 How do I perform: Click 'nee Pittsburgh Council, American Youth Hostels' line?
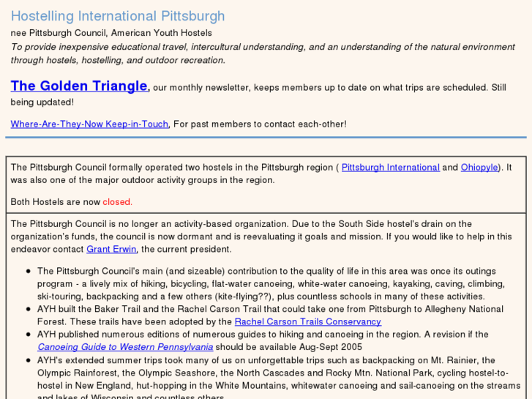point(111,33)
